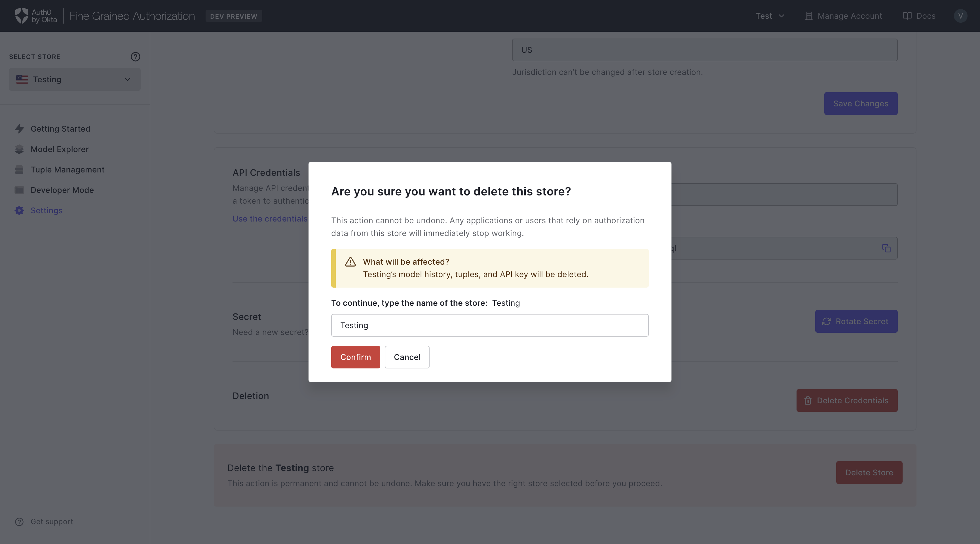980x544 pixels.
Task: Click the US jurisdiction field
Action: click(x=705, y=50)
